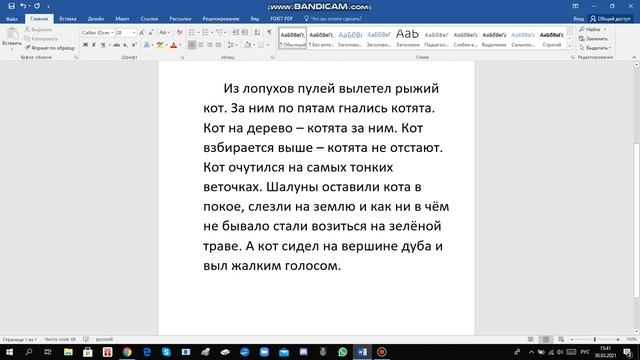Collapse the ribbon with the chevron
This screenshot has height=360, width=640.
pos(634,58)
